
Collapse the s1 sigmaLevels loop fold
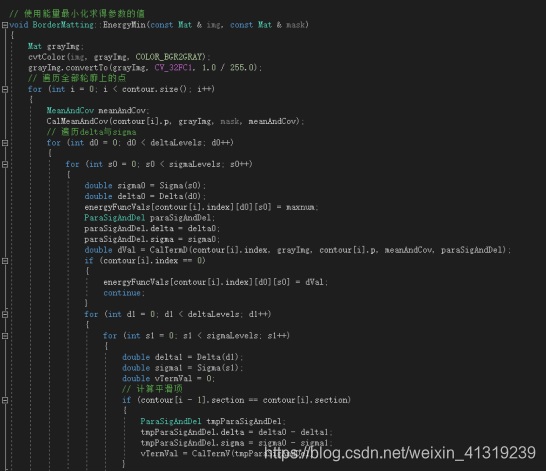coord(5,336)
